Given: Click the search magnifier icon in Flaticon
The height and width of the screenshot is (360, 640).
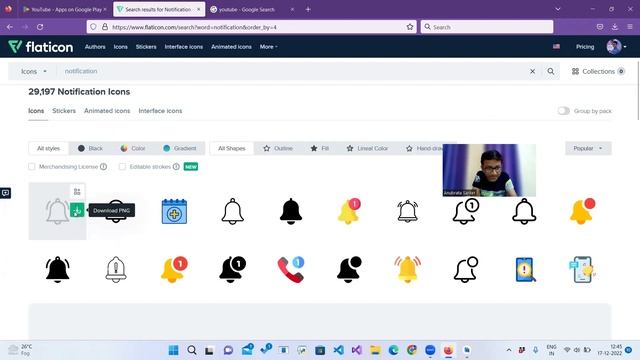Looking at the screenshot, I should [x=551, y=71].
